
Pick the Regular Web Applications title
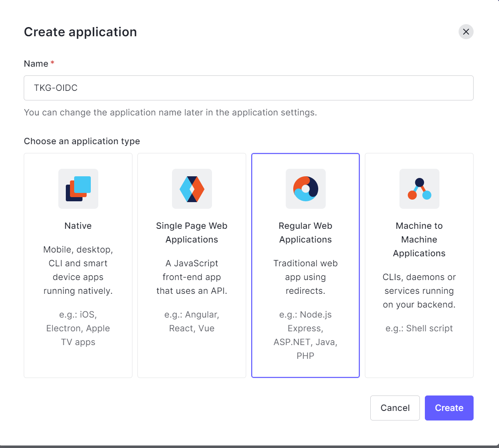coord(306,233)
